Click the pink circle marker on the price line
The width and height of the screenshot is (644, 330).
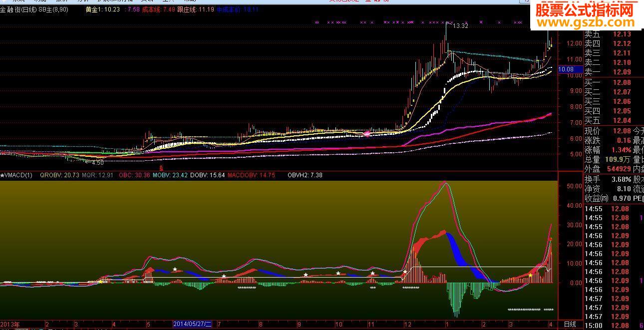coord(367,133)
